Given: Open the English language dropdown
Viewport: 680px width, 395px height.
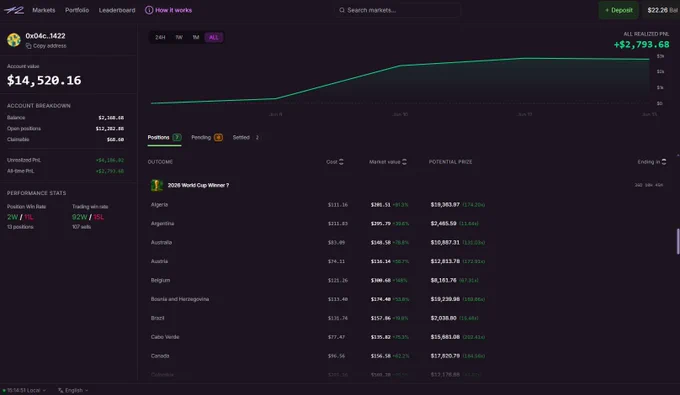Looking at the screenshot, I should 73,390.
